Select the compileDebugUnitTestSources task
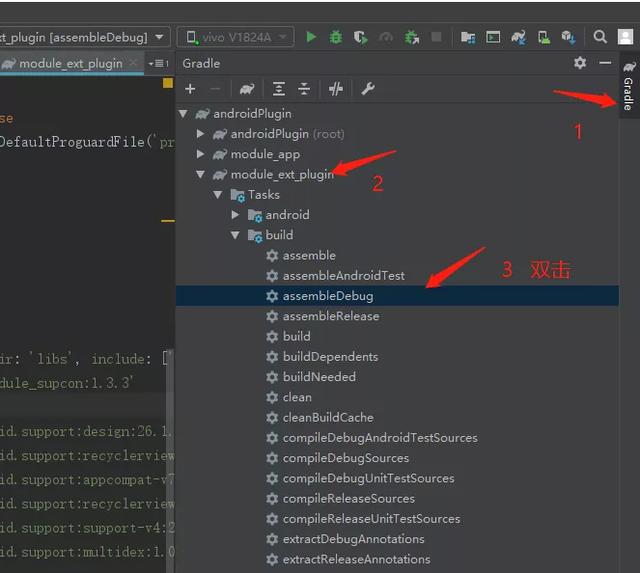The height and width of the screenshot is (573, 640). point(368,478)
